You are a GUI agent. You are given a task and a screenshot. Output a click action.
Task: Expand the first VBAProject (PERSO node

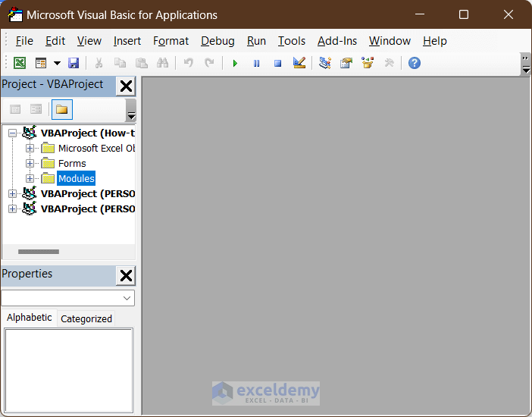(x=12, y=193)
